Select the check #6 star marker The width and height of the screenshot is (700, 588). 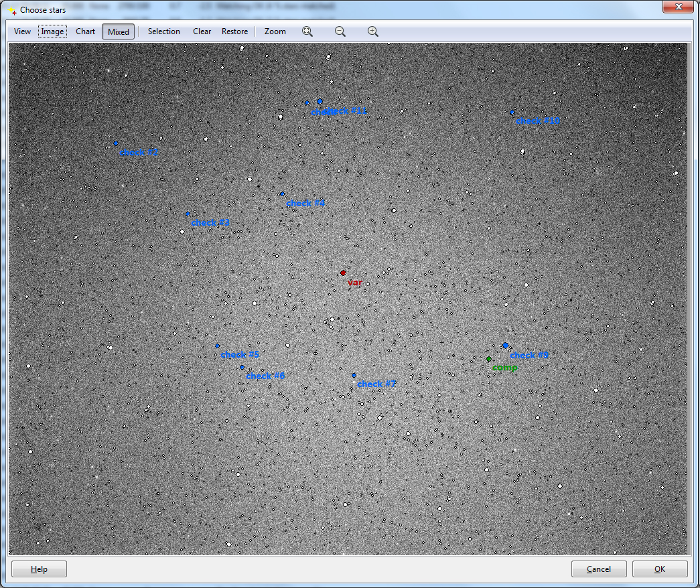(x=242, y=368)
